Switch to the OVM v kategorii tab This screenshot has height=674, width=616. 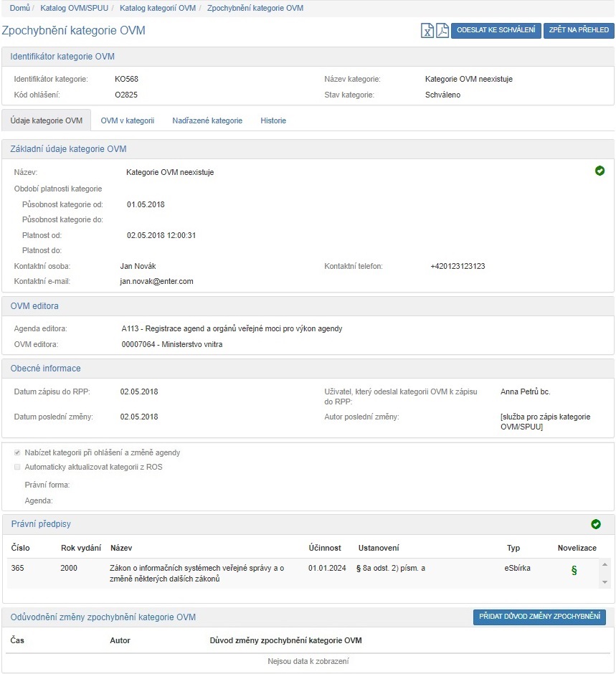click(127, 120)
